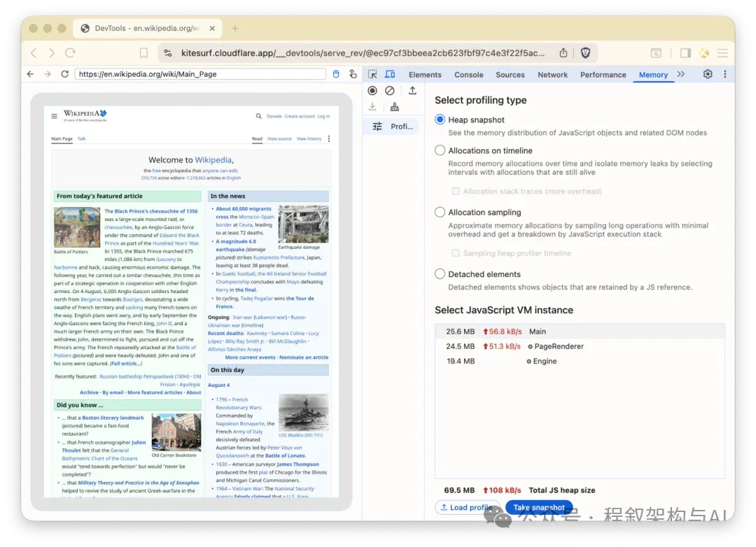The image size is (756, 547).
Task: Reload the browser page
Action: tap(71, 53)
